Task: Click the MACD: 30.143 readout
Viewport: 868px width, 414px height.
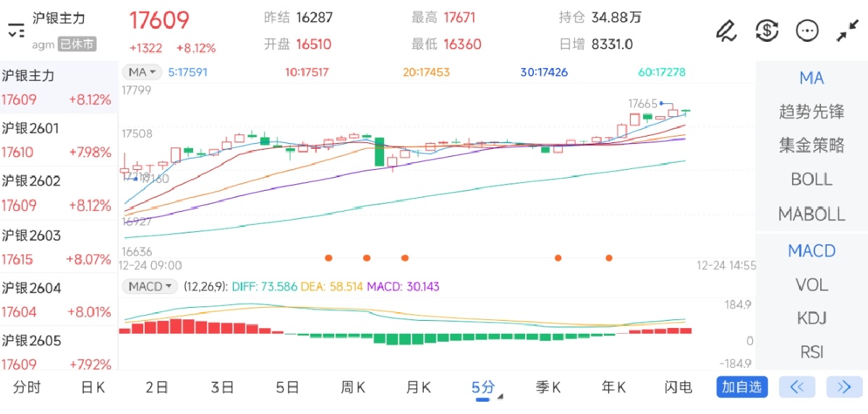Action: (x=403, y=287)
